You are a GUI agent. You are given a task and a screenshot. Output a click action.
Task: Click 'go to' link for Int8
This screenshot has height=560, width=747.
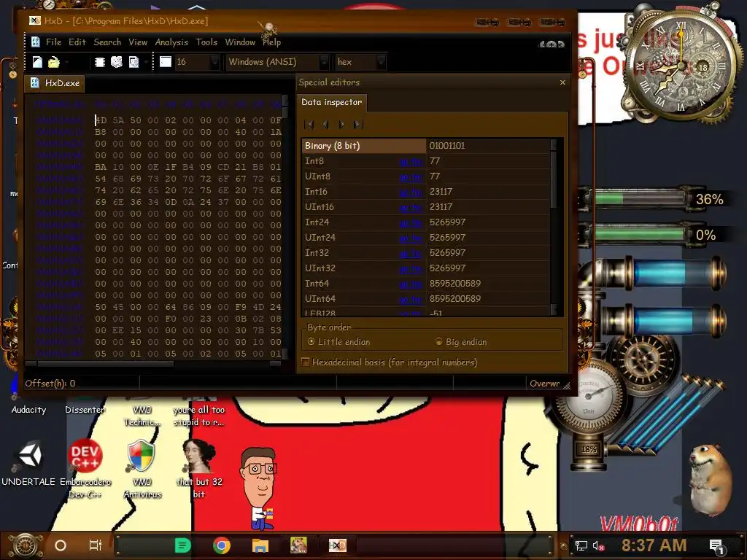point(411,161)
